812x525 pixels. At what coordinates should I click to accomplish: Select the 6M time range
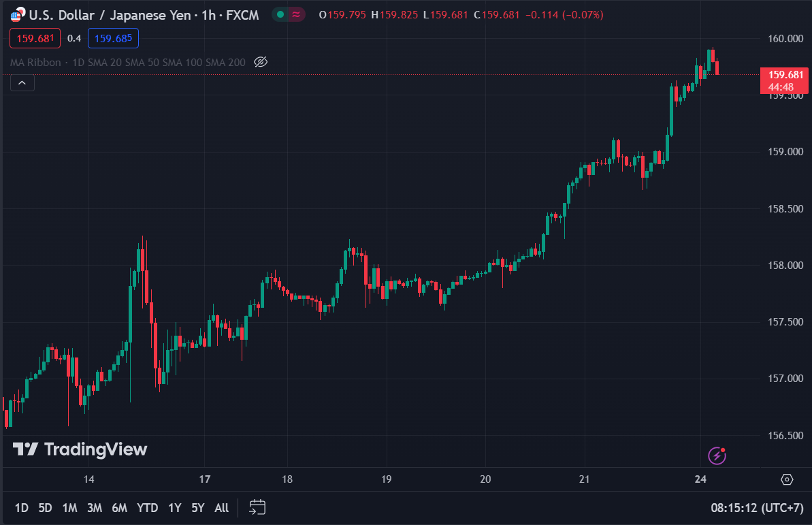pyautogui.click(x=119, y=508)
